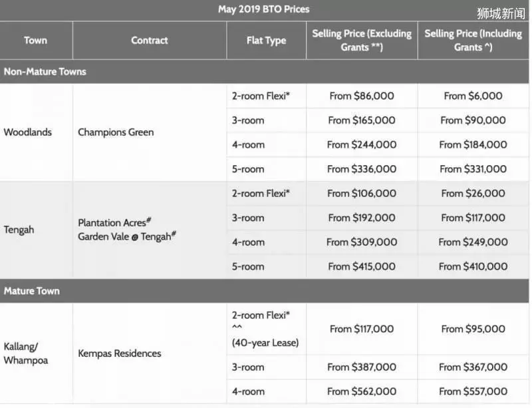Screen dimensions: 532x408
Task: Select Selling Price Excluding Grants header
Action: coord(362,41)
